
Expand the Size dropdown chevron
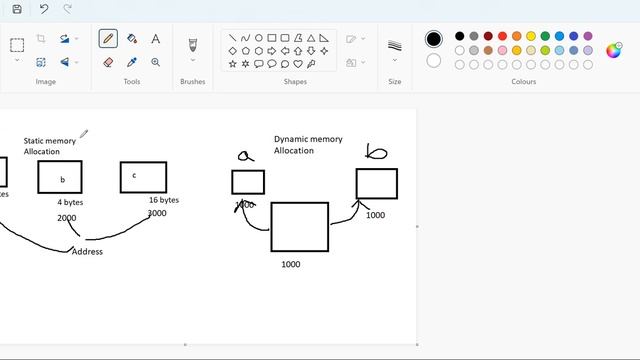coord(395,60)
